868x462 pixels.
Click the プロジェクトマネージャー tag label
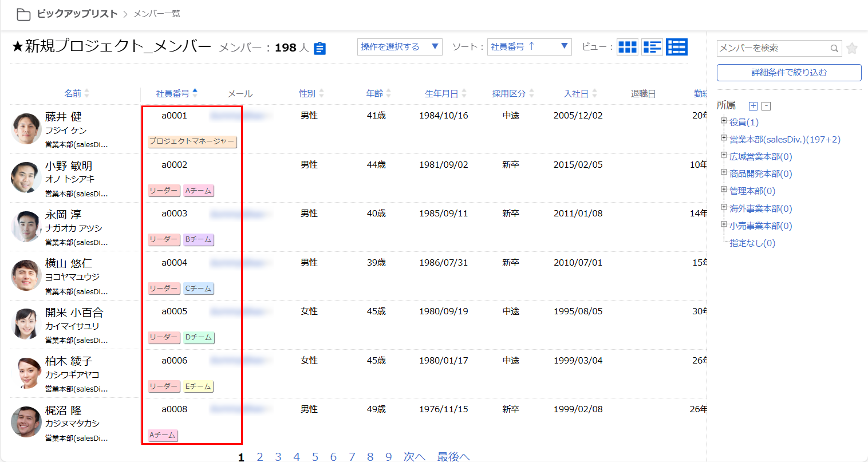click(x=192, y=141)
